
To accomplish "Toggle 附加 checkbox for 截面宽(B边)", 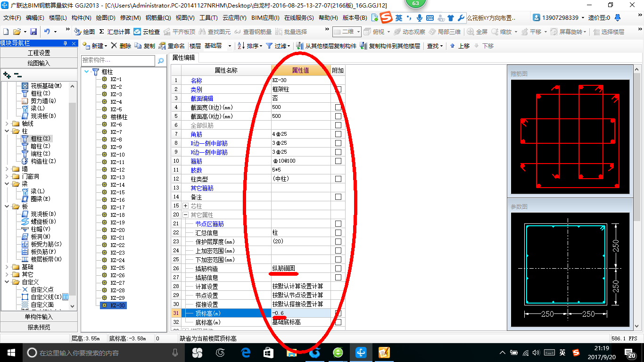I will pyautogui.click(x=338, y=107).
